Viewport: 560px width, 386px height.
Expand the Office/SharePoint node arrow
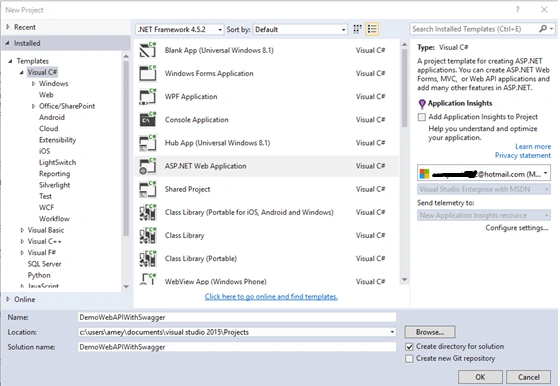click(33, 106)
